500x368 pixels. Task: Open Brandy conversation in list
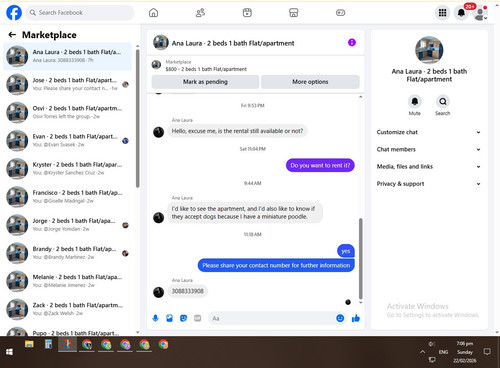tap(67, 253)
